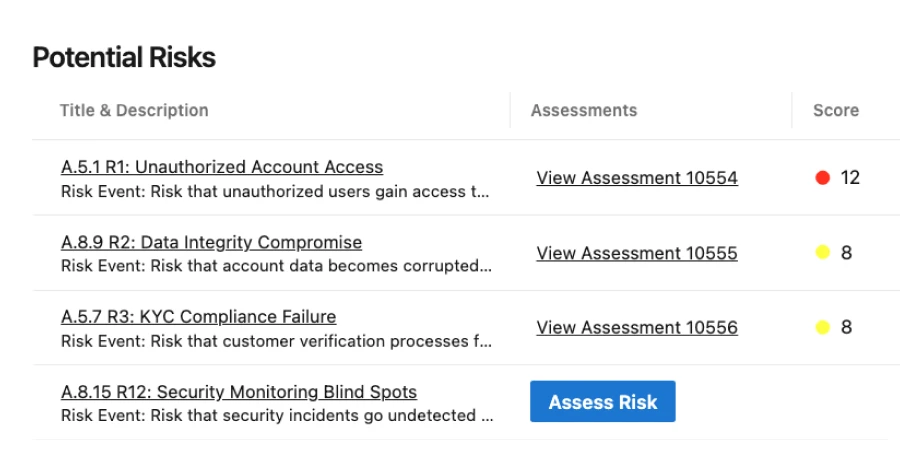
Task: View Assessment 10554
Action: (636, 178)
